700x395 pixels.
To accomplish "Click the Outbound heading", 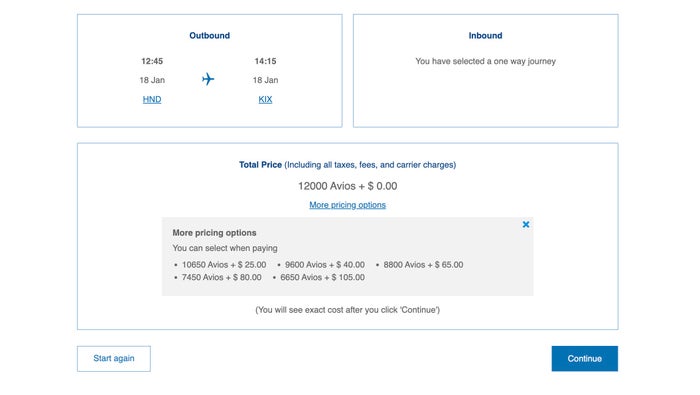I will point(209,36).
